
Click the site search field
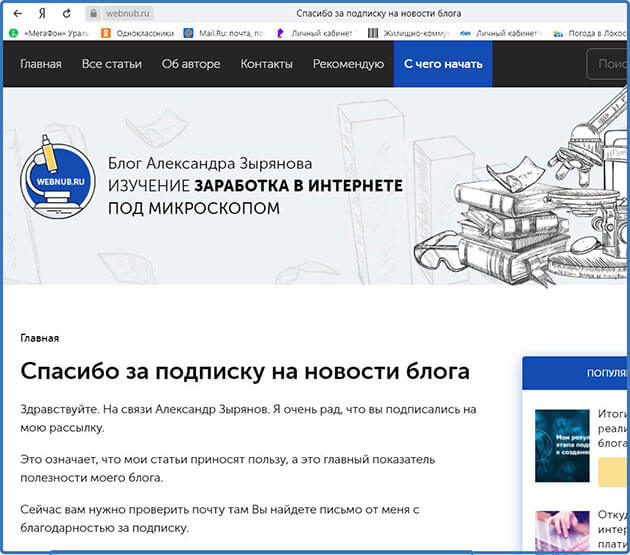610,64
